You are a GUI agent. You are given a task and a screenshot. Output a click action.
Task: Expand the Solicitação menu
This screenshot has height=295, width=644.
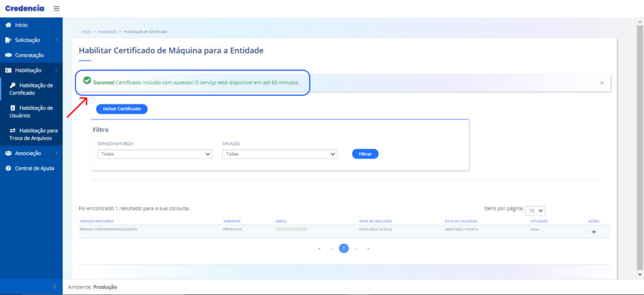pos(31,40)
